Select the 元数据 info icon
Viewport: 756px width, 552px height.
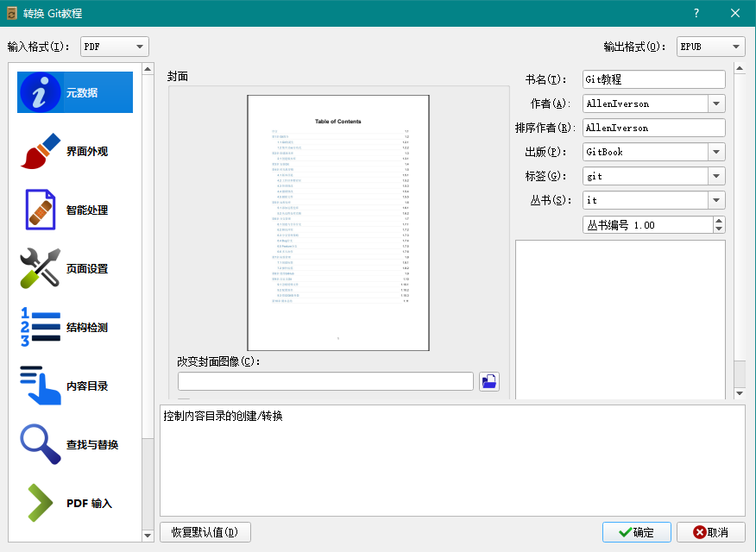click(x=40, y=92)
